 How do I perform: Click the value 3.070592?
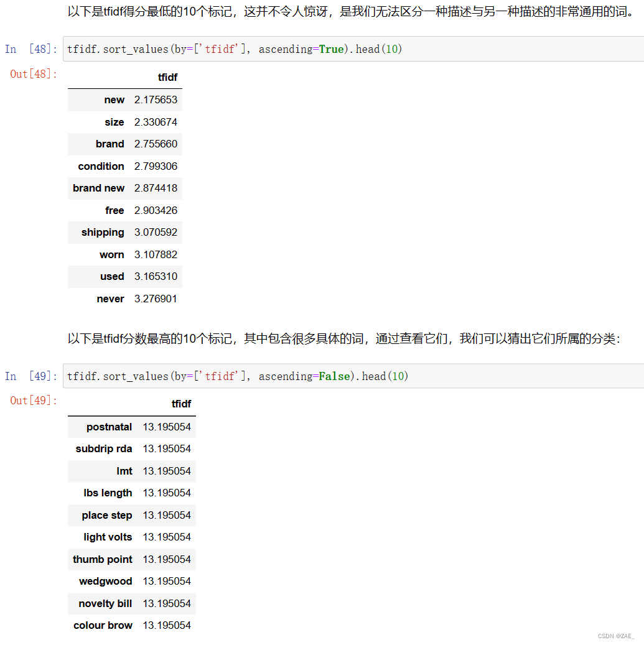pos(156,233)
